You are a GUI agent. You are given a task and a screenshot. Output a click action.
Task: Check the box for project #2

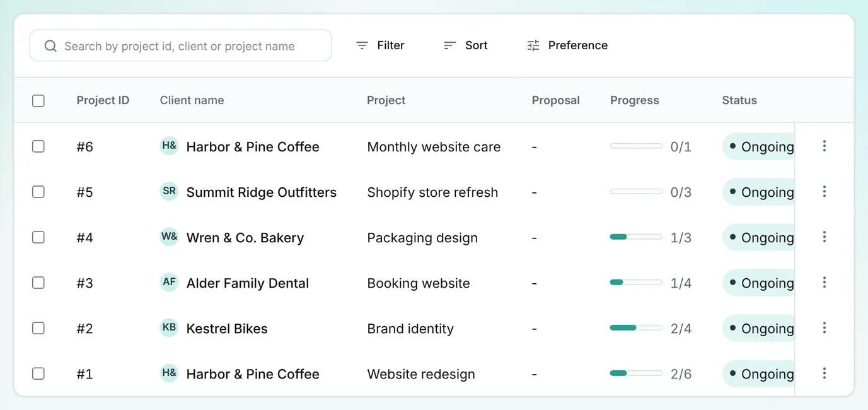click(38, 328)
